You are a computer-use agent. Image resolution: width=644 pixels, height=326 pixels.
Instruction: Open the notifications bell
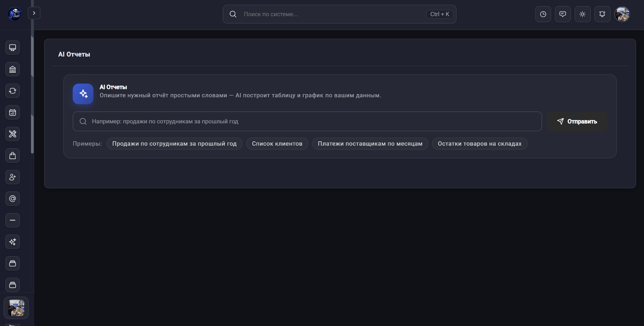pyautogui.click(x=602, y=14)
